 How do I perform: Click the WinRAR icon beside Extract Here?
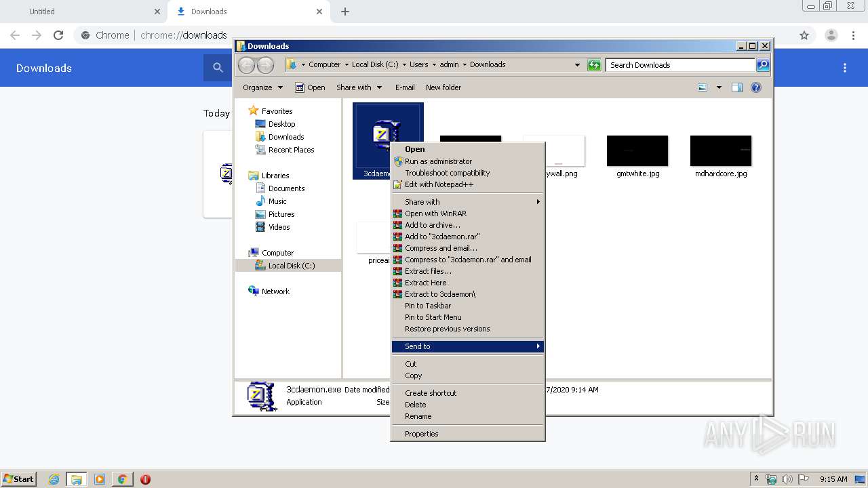coord(398,283)
